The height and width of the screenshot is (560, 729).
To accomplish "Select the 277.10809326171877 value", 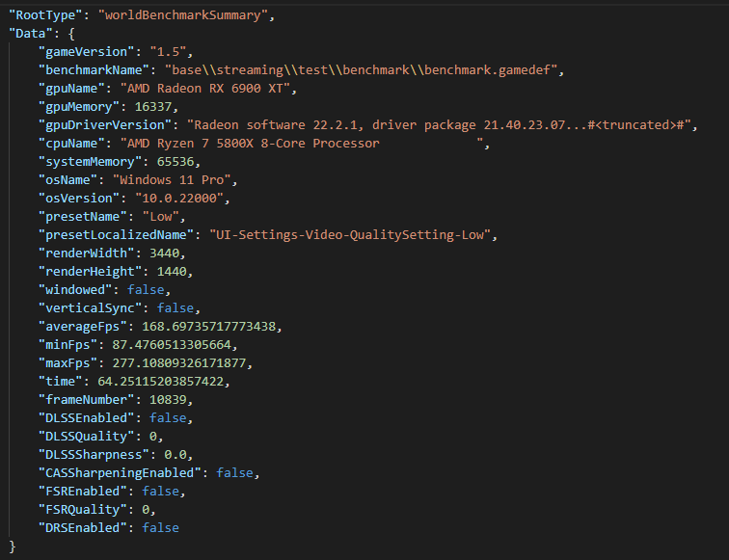I will tap(179, 363).
